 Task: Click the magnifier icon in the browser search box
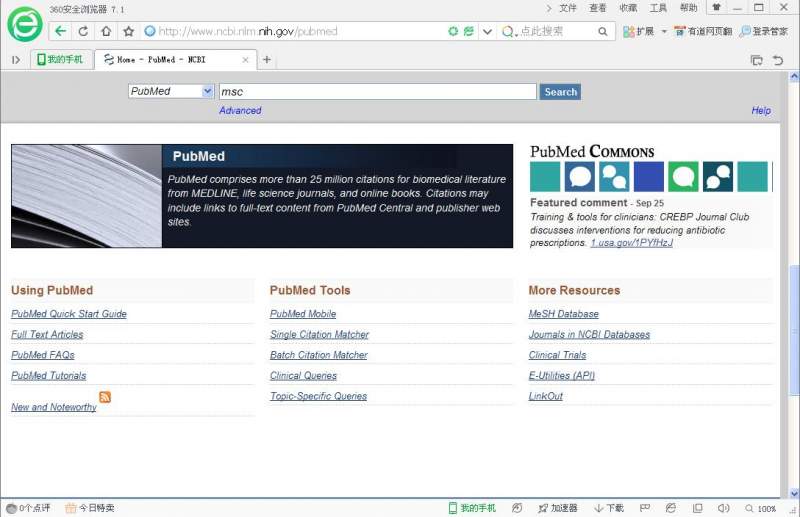(x=603, y=32)
